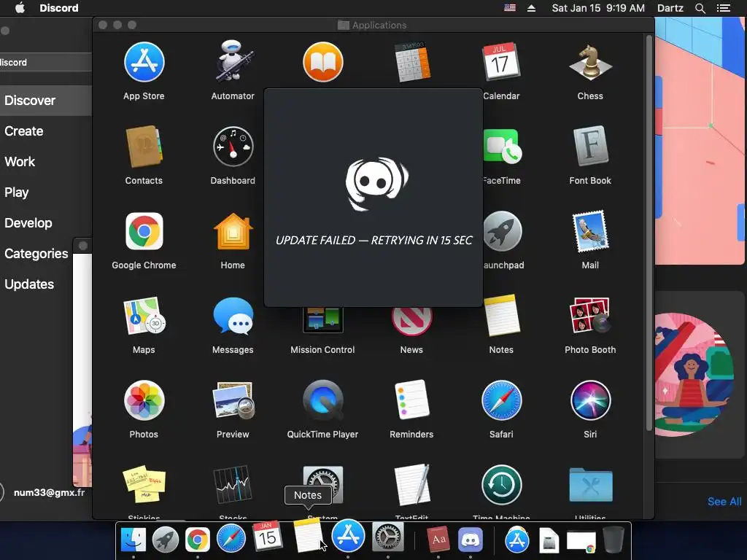Click the eject icon in menu bar
Screen dimensions: 747x560
tap(531, 8)
